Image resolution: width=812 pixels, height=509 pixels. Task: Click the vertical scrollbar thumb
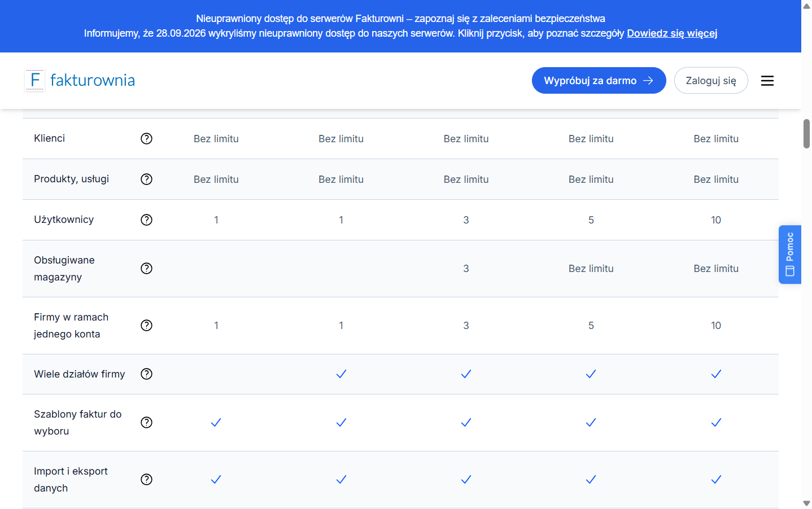[806, 134]
